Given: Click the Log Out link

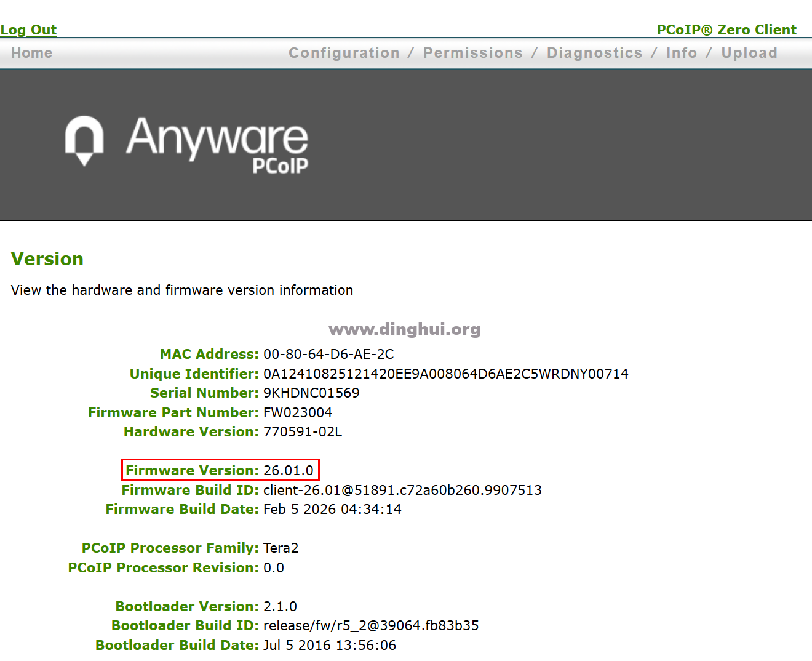Looking at the screenshot, I should coord(28,30).
